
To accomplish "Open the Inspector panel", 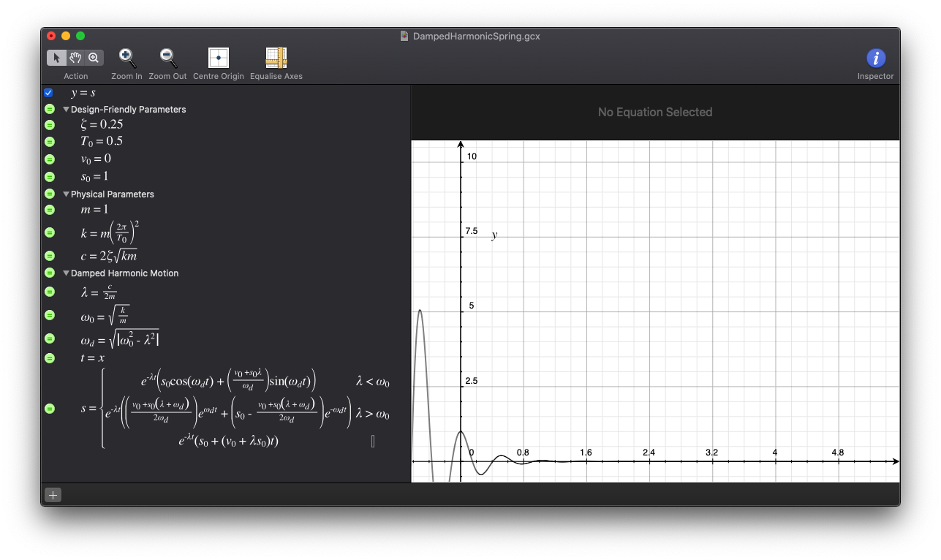I will coord(876,58).
